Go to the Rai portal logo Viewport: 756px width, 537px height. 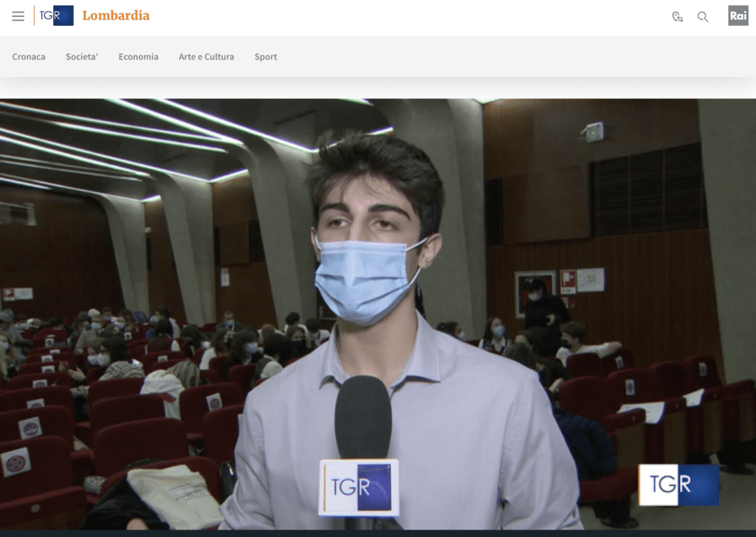(738, 16)
